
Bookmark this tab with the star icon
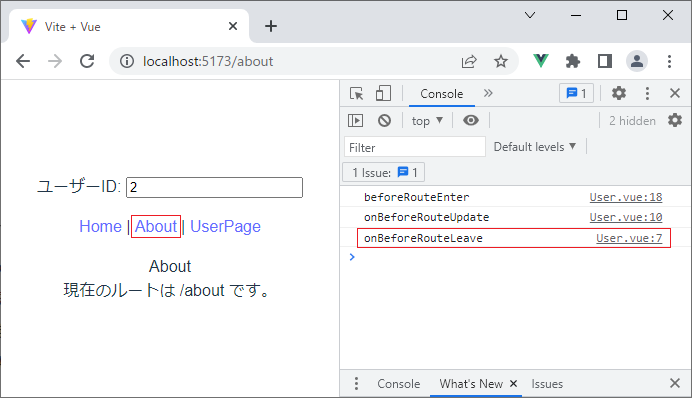[x=500, y=61]
